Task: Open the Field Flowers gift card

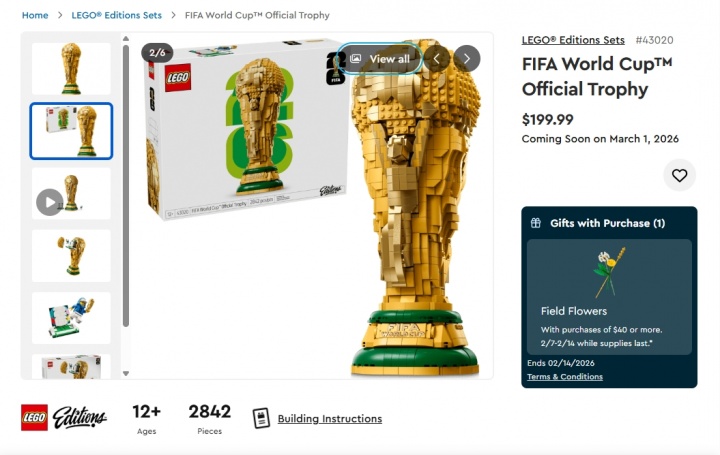Action: (x=609, y=297)
